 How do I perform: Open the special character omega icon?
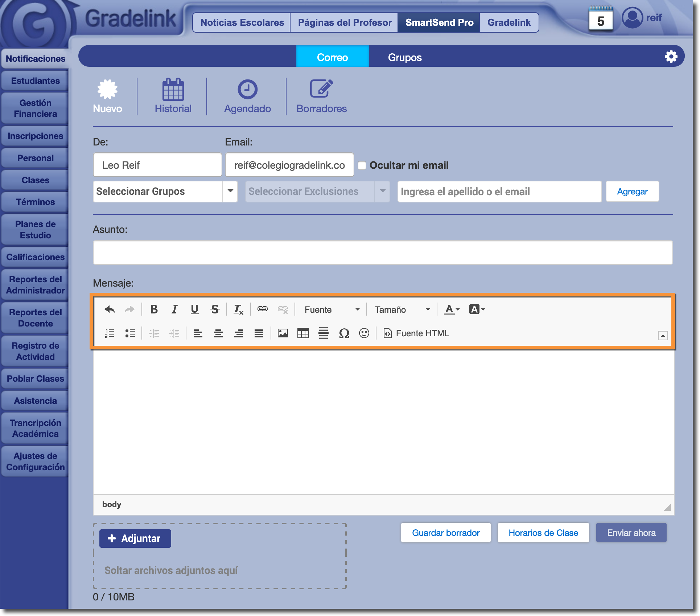[344, 333]
